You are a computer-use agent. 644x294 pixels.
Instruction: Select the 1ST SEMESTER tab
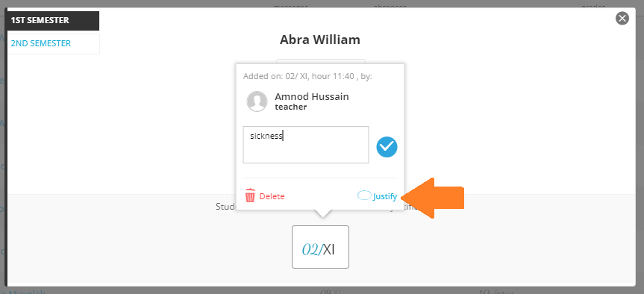pos(54,21)
